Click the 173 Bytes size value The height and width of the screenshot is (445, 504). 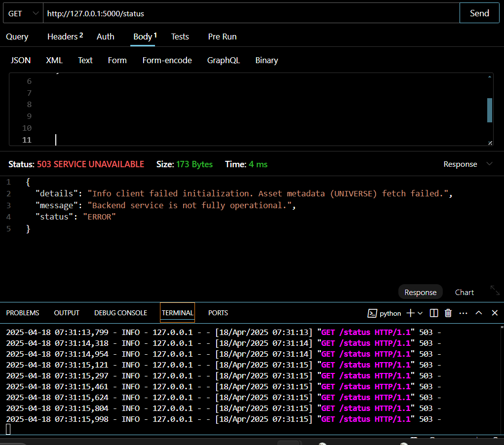point(194,164)
